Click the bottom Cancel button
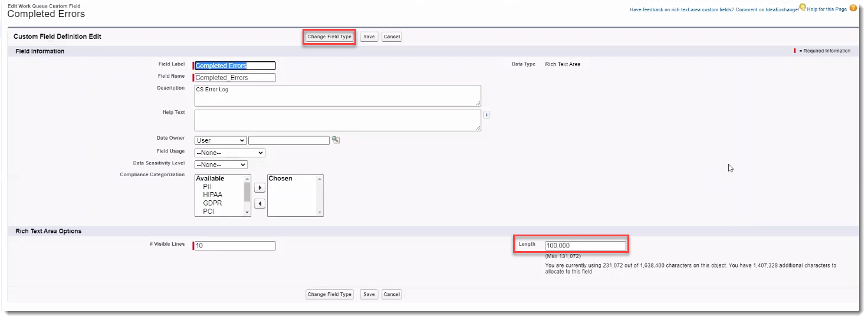Image resolution: width=868 pixels, height=320 pixels. 392,294
